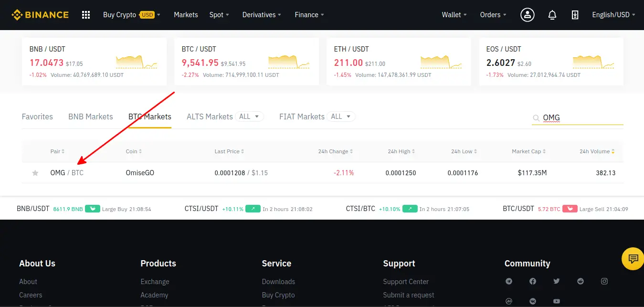Sort table by 24h High column
This screenshot has width=644, height=307.
point(401,151)
